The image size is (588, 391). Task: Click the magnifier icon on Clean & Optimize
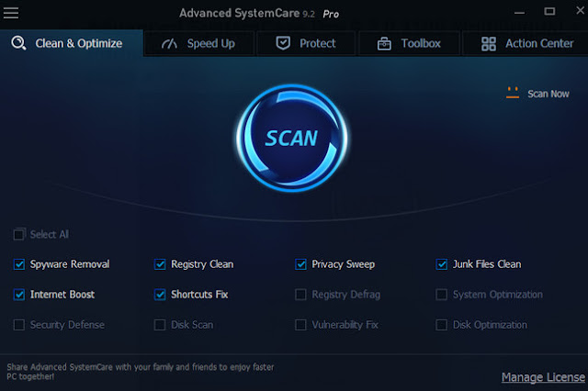point(18,43)
